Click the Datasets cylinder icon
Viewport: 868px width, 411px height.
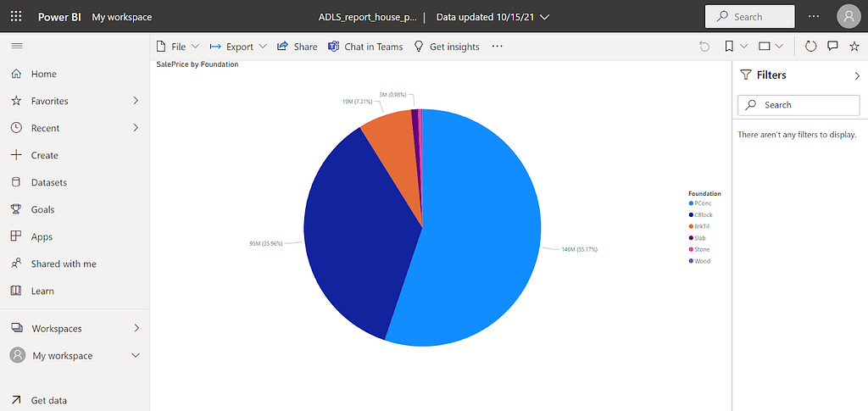pos(16,182)
